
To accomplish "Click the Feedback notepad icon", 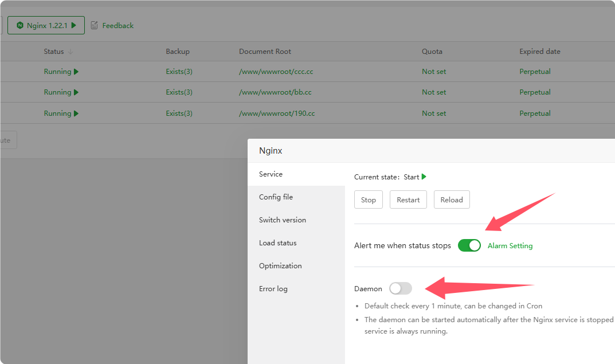I will tap(95, 26).
